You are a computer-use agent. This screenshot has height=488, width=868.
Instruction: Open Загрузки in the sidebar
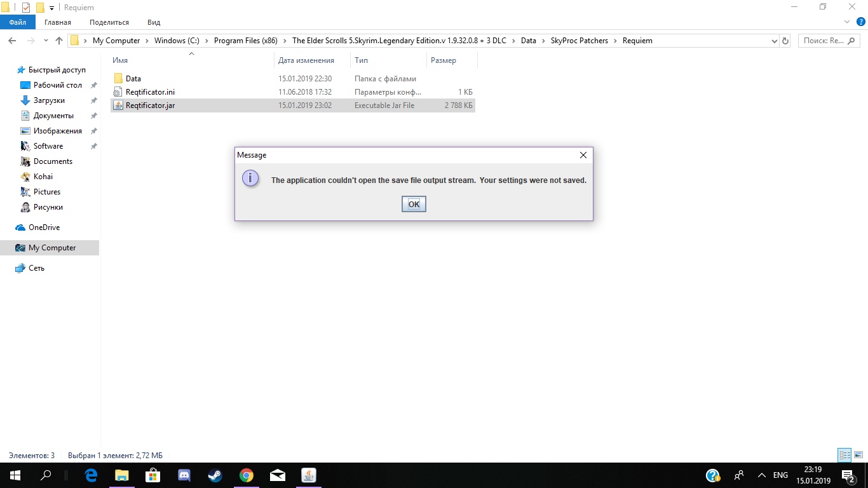point(50,100)
